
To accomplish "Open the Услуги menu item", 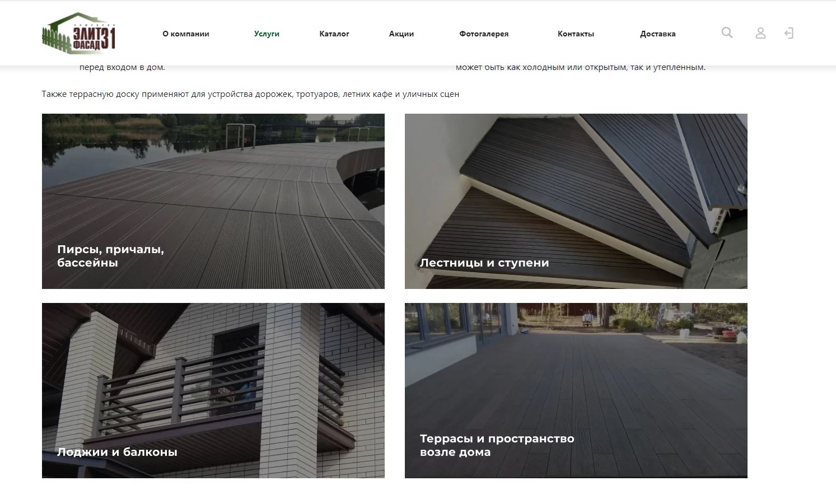I will 267,34.
